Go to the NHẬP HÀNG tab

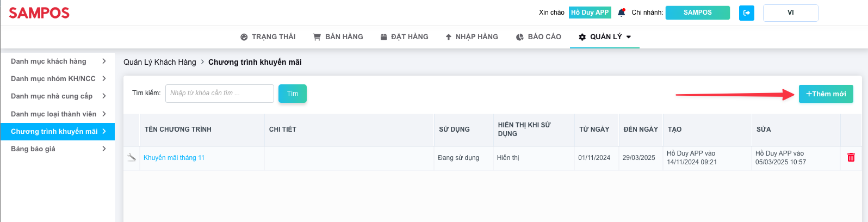tap(472, 37)
